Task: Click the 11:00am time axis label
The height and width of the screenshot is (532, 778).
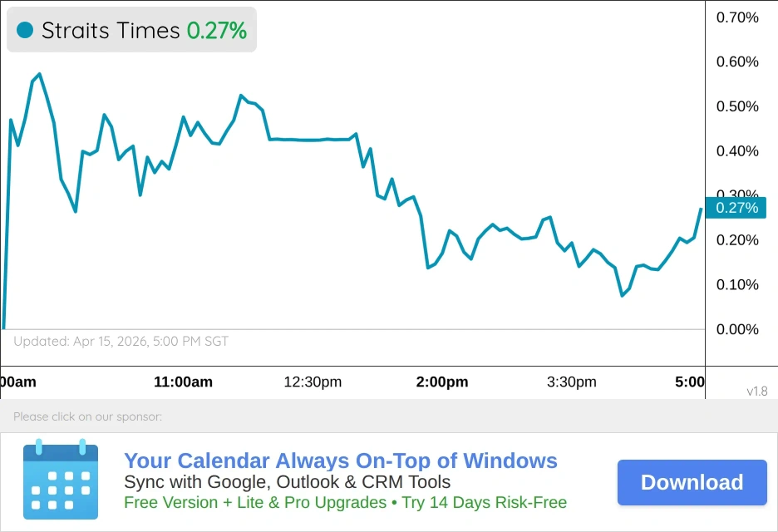Action: (183, 382)
